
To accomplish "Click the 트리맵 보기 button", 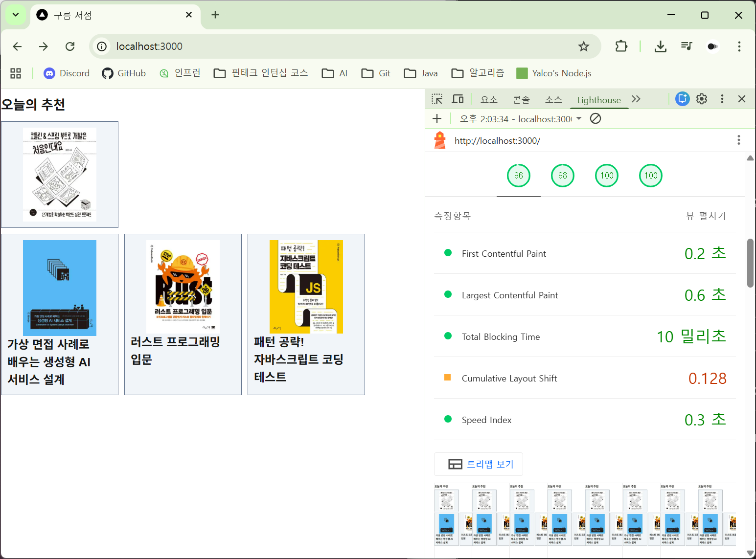I will [479, 464].
